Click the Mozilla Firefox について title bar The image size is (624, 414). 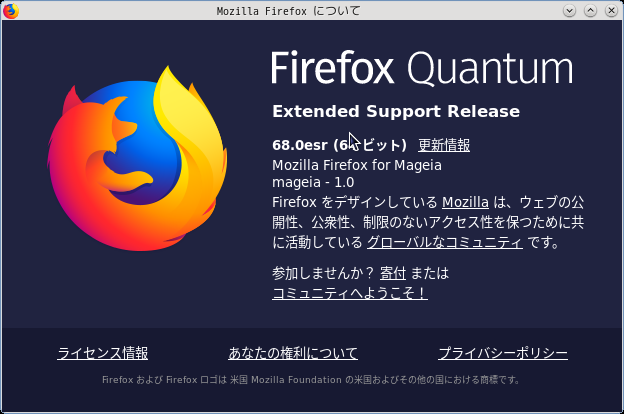coord(289,11)
